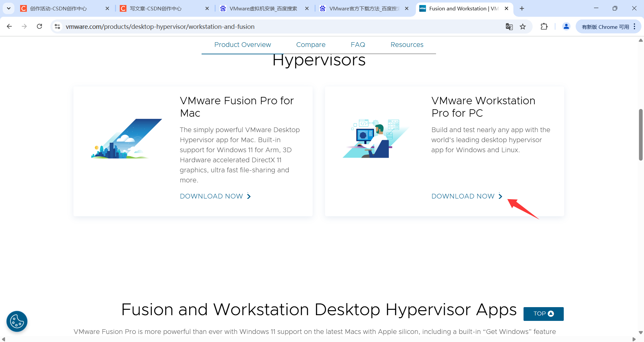Click the scroll up arrow

[x=641, y=40]
